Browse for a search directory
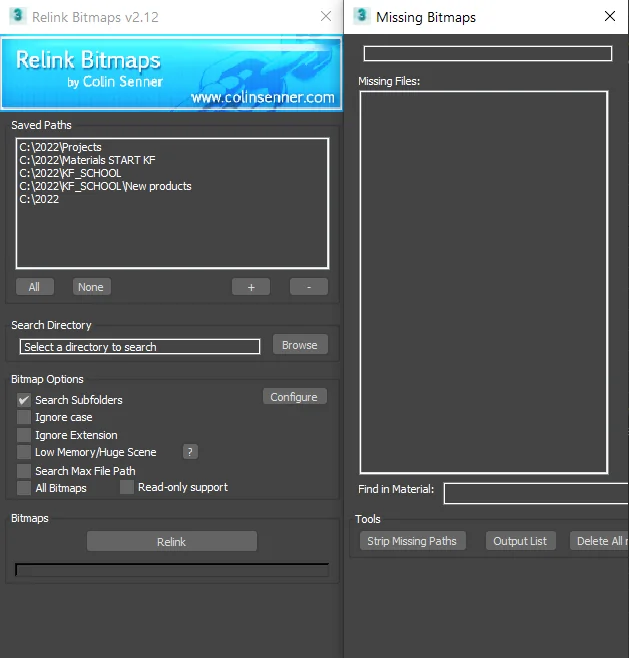The image size is (629, 658). tap(300, 345)
